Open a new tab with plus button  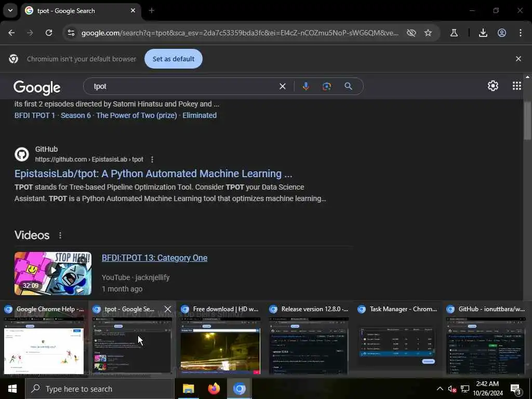click(152, 11)
